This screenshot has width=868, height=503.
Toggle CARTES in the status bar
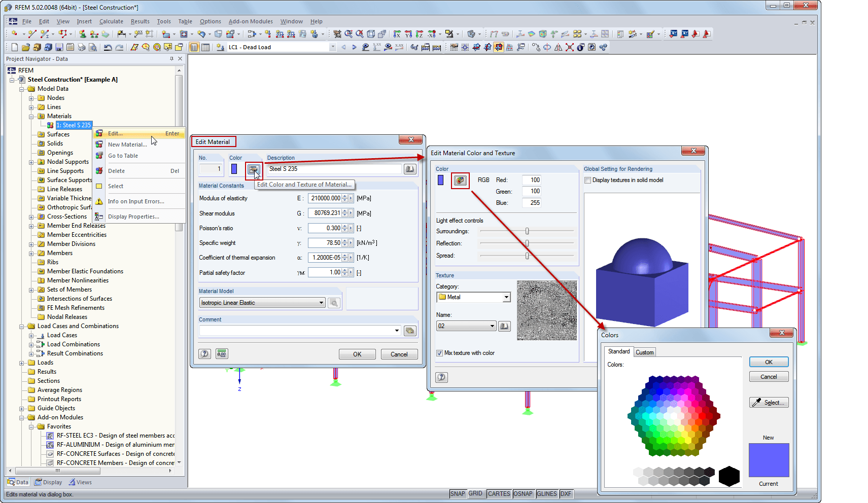coord(499,494)
